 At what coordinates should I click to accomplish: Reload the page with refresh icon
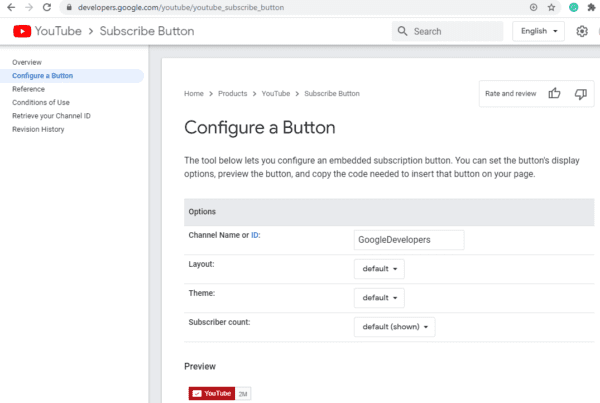click(47, 7)
